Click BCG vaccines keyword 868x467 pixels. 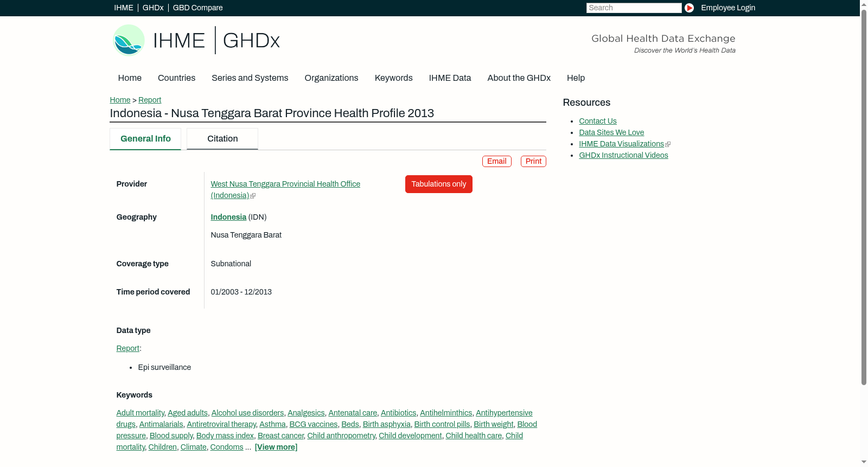coord(314,424)
